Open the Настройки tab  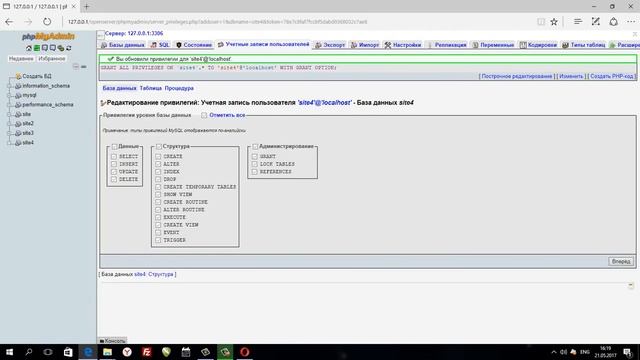coord(403,45)
